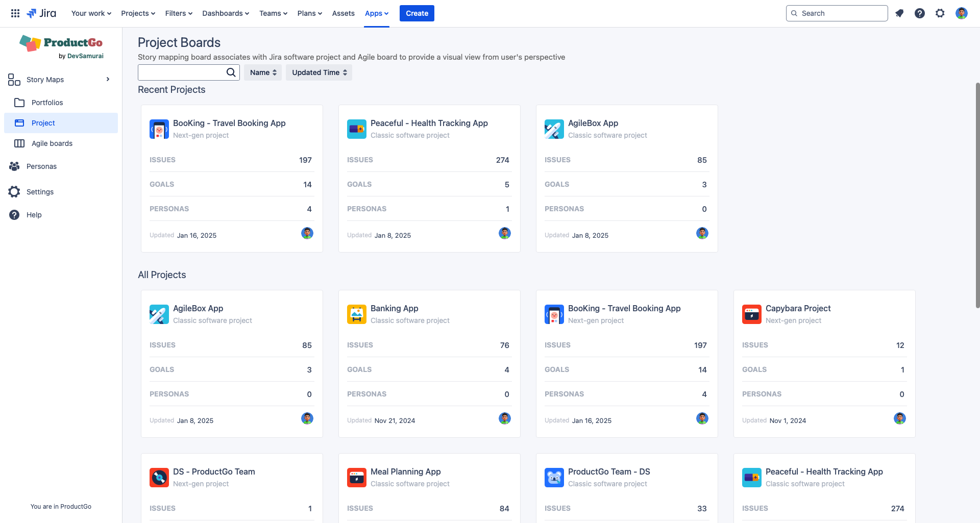Click the DS - ProductGo Team project icon
Viewport: 980px width, 523px height.
click(159, 478)
